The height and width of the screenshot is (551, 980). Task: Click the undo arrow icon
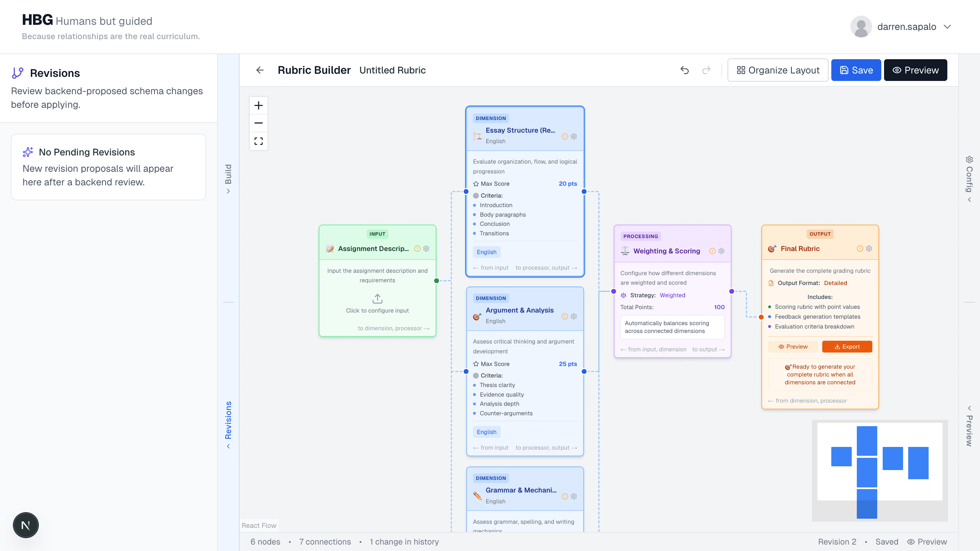tap(684, 70)
